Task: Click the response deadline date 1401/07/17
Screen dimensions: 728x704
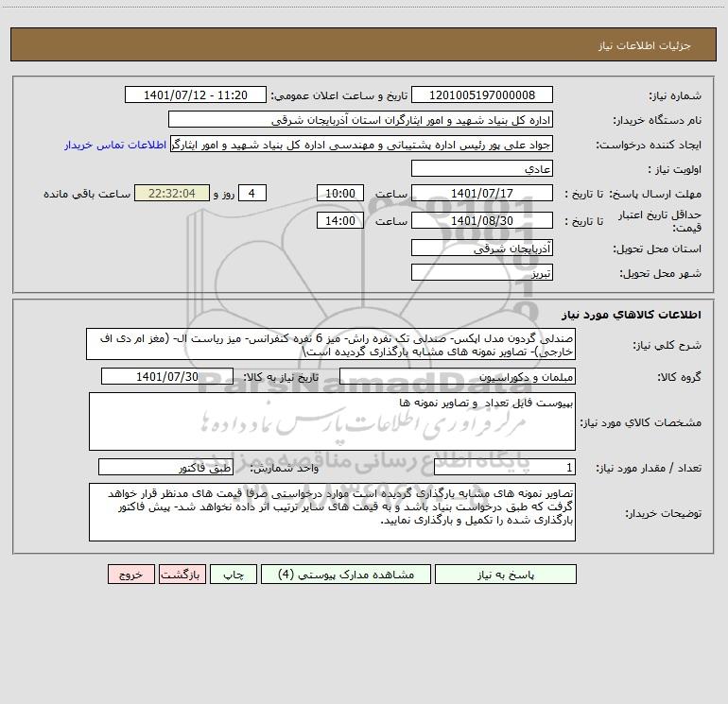Action: tap(482, 193)
